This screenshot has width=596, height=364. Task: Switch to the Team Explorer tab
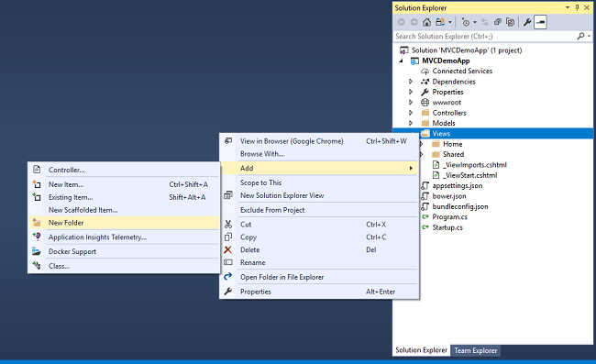coord(475,350)
